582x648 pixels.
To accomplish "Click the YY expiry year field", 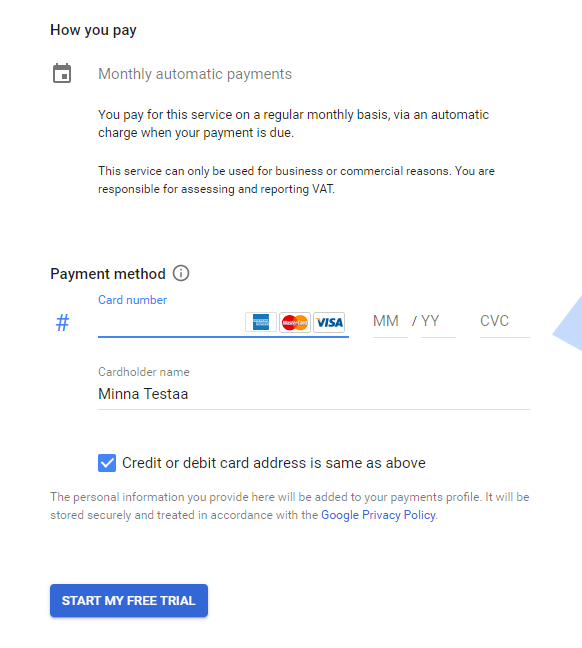I will [x=438, y=322].
